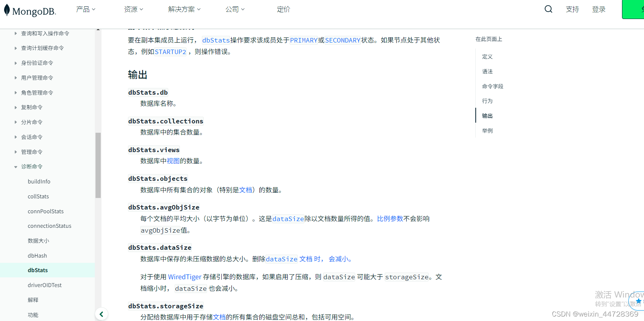The width and height of the screenshot is (644, 321).
Task: Collapse the sidebar with the arrow button
Action: [x=101, y=314]
